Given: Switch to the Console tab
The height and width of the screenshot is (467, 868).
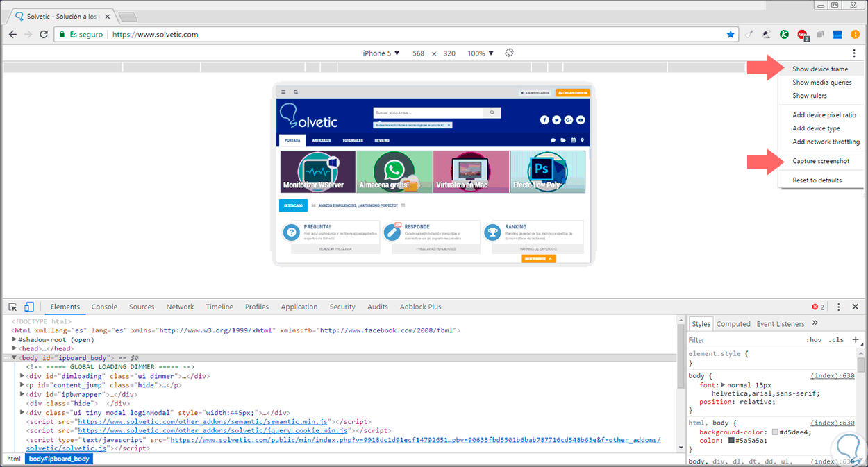Looking at the screenshot, I should [104, 307].
